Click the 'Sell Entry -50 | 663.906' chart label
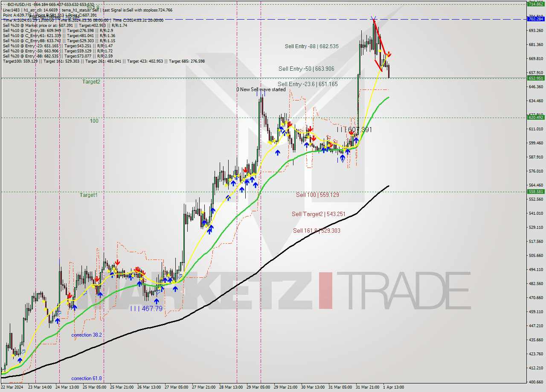The height and width of the screenshot is (392, 546). tap(306, 69)
